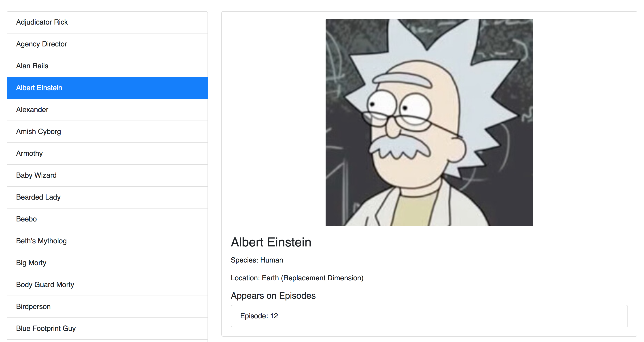Select Beebo from the character list

[107, 219]
